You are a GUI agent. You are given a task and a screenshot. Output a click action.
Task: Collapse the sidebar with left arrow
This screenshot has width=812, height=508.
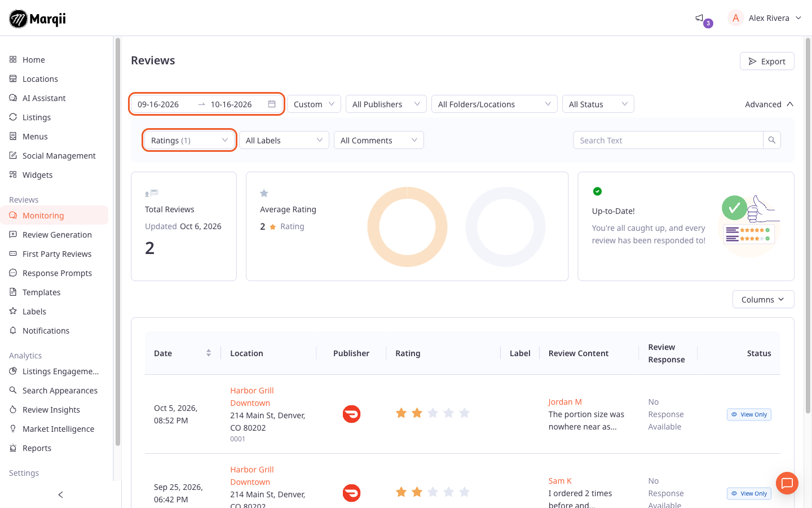point(60,495)
